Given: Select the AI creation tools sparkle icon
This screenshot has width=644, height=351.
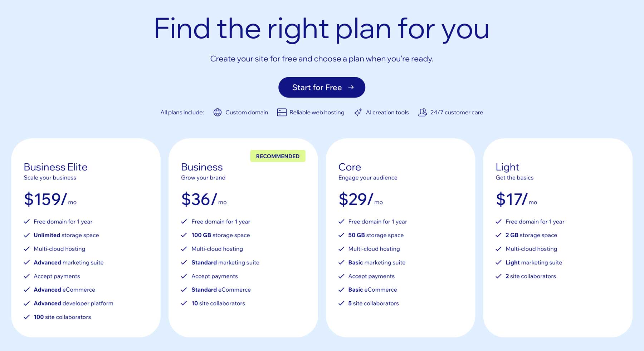Looking at the screenshot, I should 358,112.
